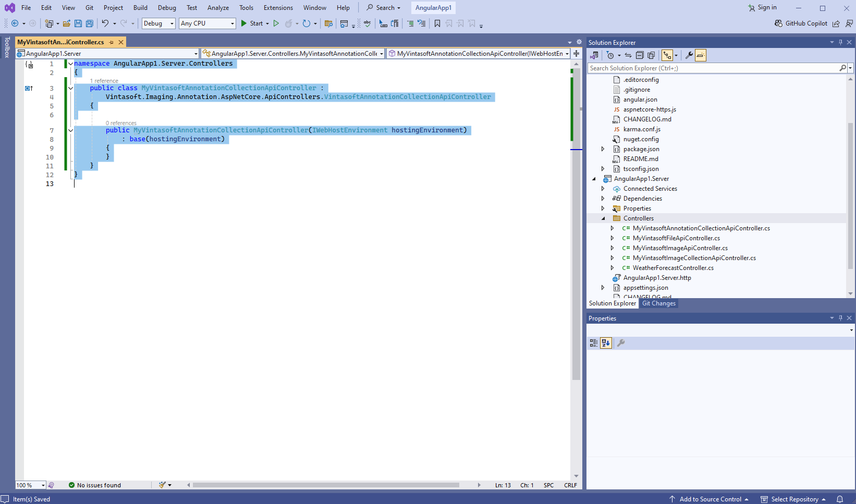This screenshot has width=856, height=504.
Task: Click the notifications bell in status bar
Action: 840,499
